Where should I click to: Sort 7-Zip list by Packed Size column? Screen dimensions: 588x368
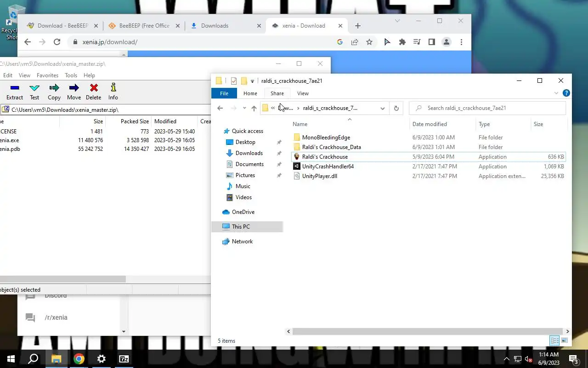coord(135,121)
